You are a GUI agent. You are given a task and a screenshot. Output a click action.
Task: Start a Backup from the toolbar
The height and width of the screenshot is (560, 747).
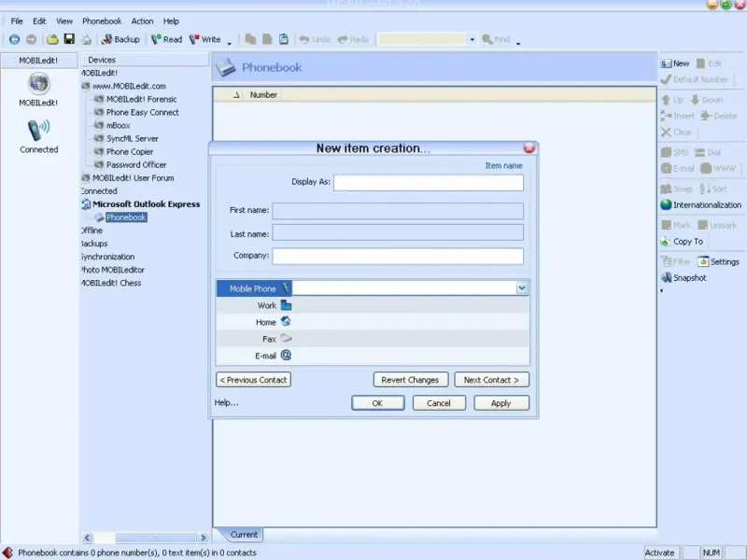pyautogui.click(x=120, y=39)
